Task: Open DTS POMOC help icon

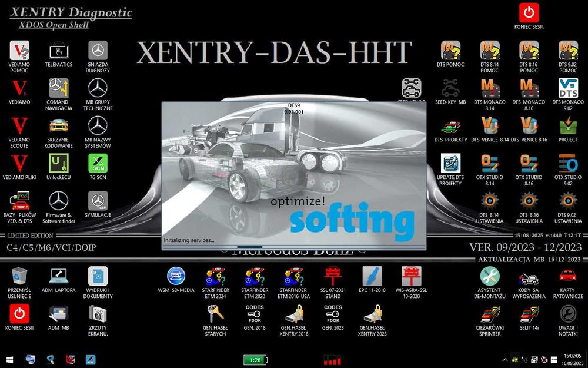Action: coord(450,50)
